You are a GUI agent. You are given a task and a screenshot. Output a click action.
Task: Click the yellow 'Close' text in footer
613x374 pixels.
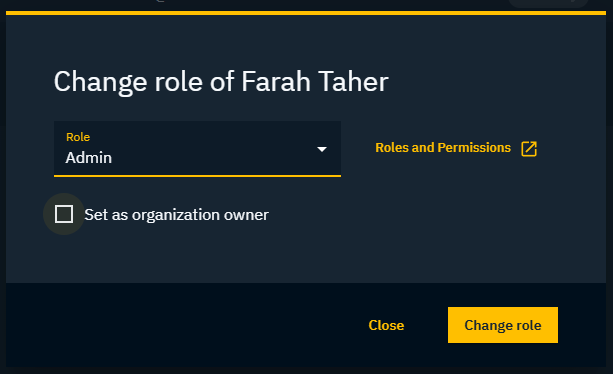tap(386, 325)
